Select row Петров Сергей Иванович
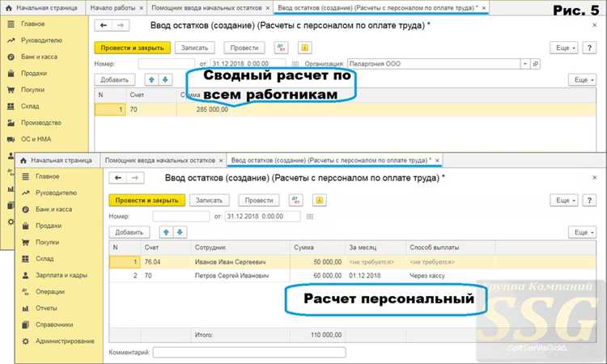Viewport: 607px width, 364px height. click(352, 275)
